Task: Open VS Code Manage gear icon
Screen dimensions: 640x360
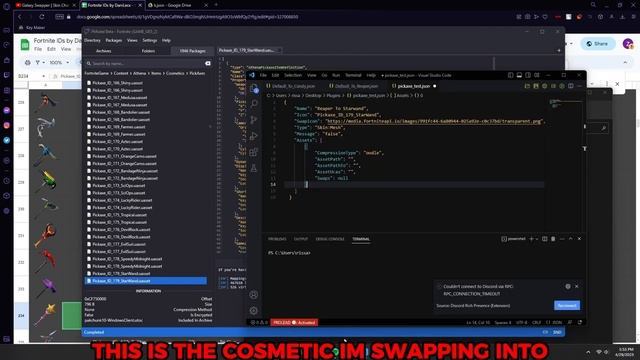Action: coord(253,311)
